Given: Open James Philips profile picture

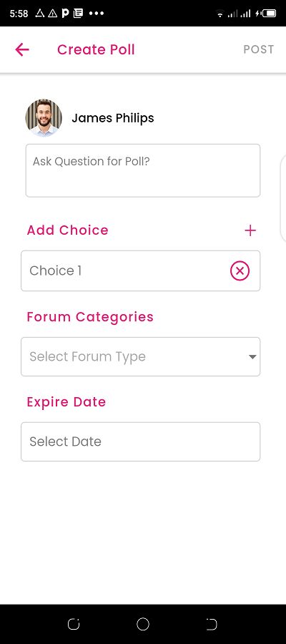Looking at the screenshot, I should coord(44,118).
